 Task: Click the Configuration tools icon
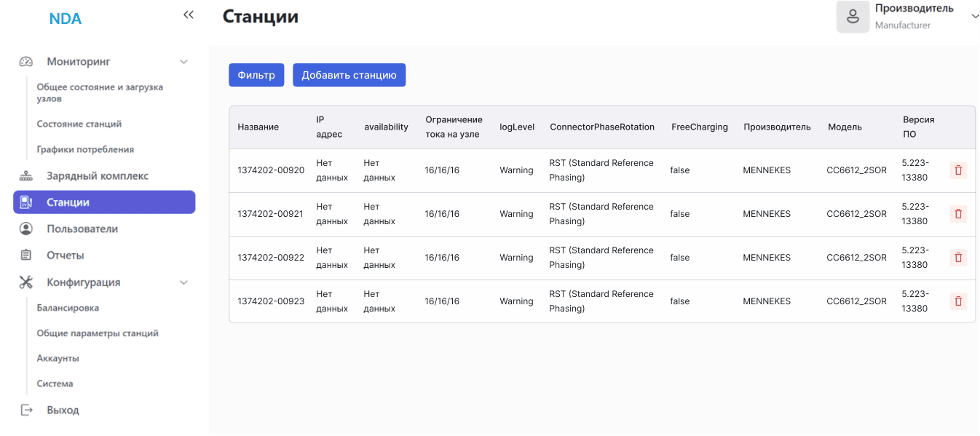point(26,282)
